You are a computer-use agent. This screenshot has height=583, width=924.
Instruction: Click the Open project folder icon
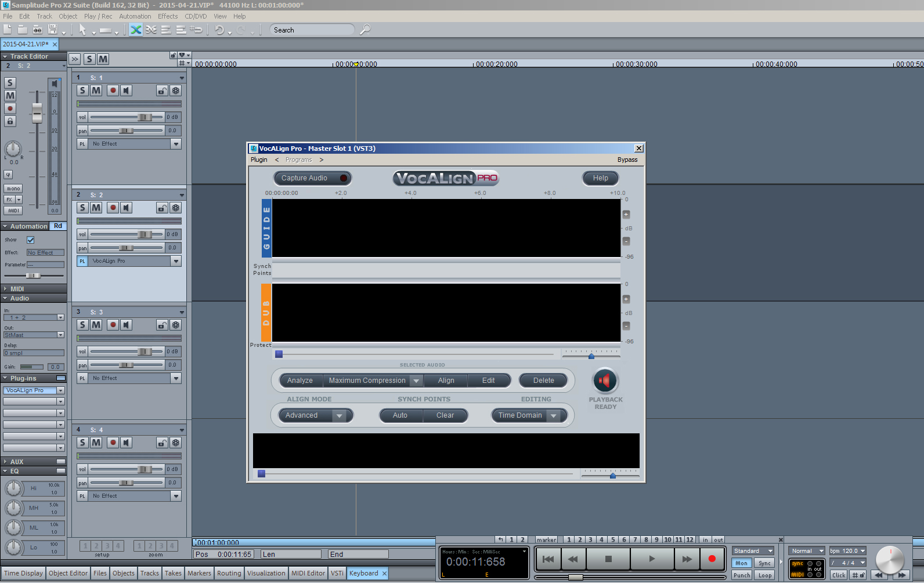(x=23, y=30)
